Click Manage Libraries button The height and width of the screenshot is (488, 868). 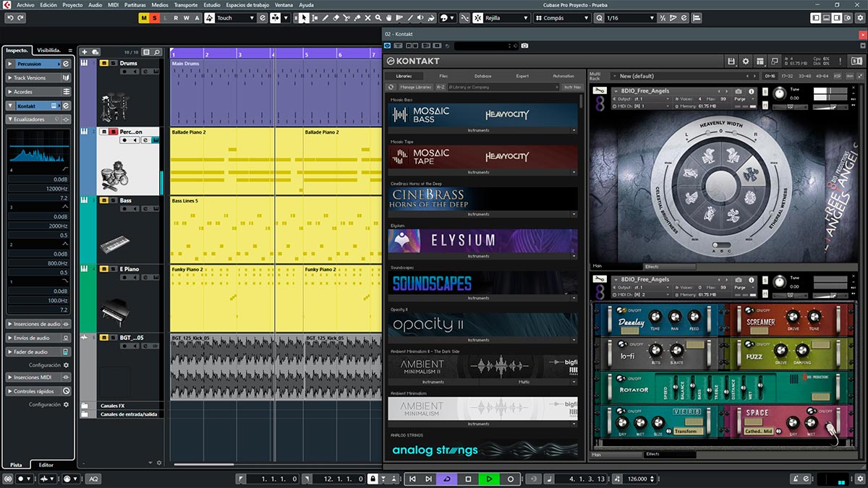(416, 87)
